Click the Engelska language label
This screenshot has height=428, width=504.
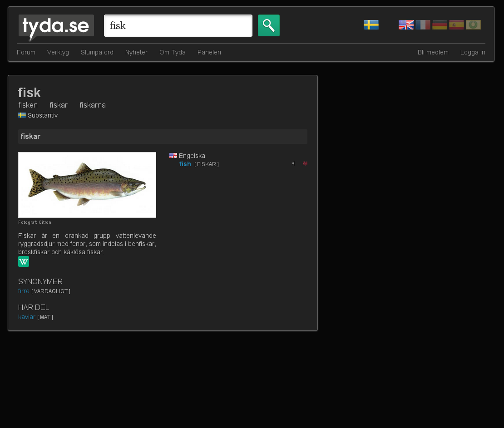(192, 156)
